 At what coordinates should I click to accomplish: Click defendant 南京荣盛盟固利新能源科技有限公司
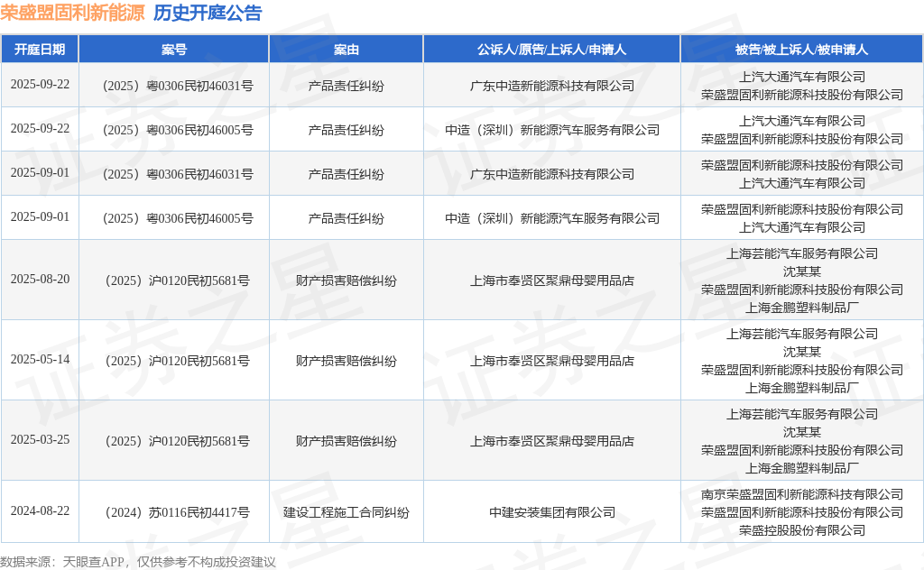click(x=801, y=494)
